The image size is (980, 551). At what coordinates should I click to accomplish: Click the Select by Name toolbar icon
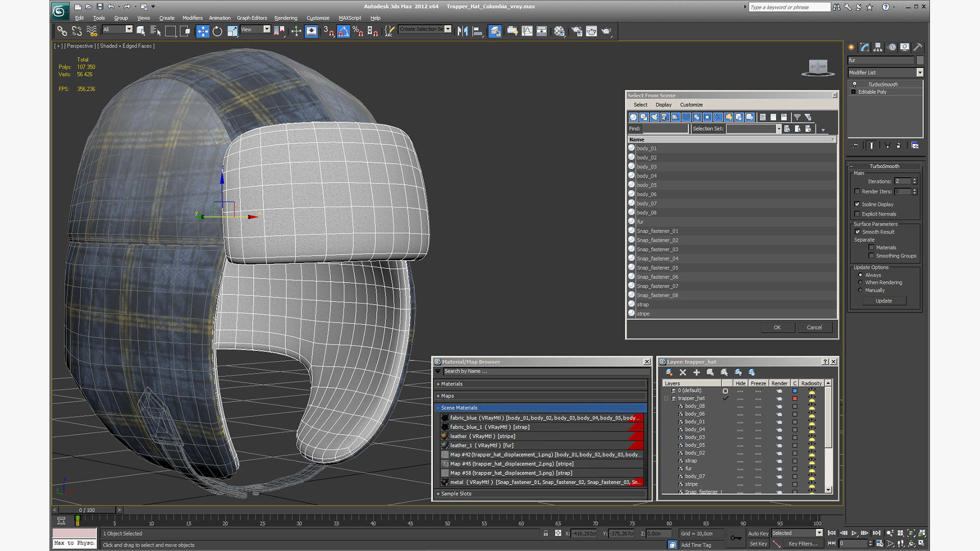[156, 31]
